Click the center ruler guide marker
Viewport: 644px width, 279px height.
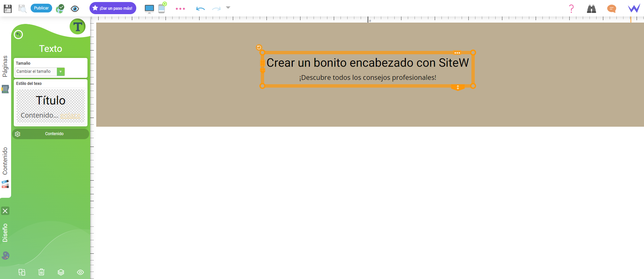pyautogui.click(x=368, y=20)
